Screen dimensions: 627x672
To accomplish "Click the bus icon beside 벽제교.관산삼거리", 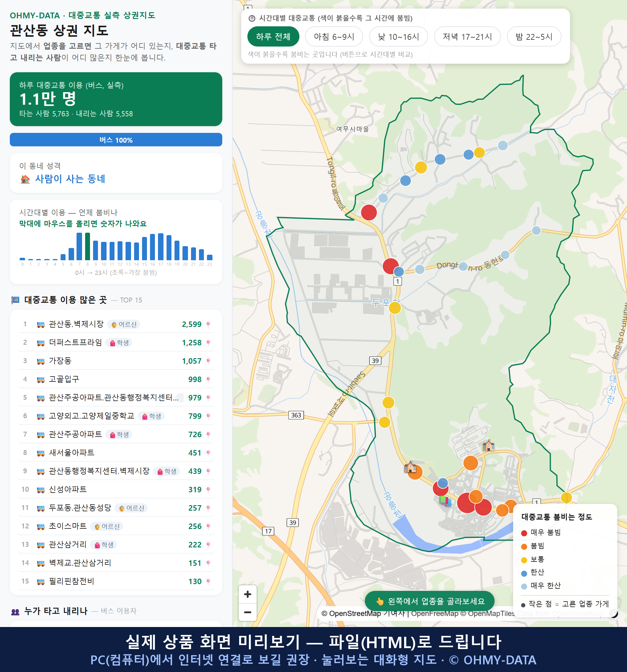I will pos(40,564).
